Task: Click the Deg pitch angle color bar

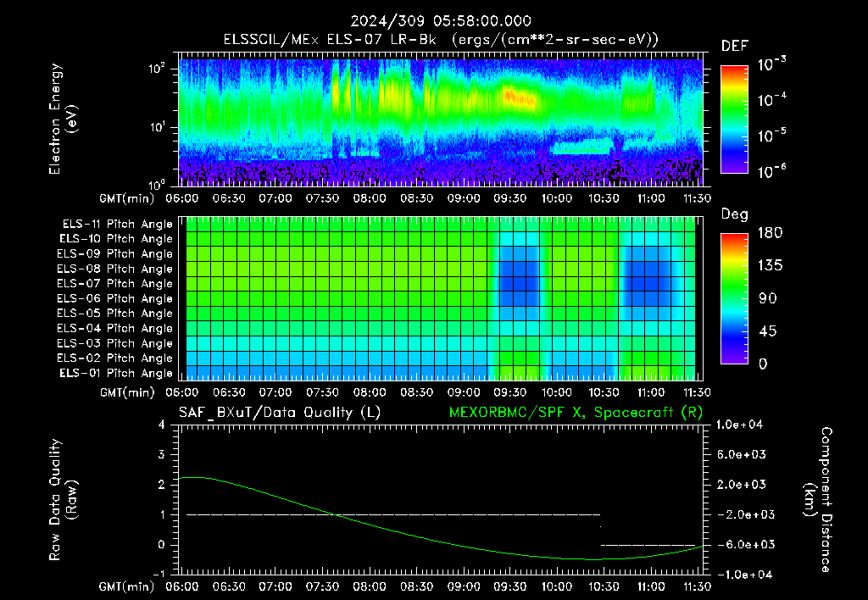Action: tap(734, 298)
